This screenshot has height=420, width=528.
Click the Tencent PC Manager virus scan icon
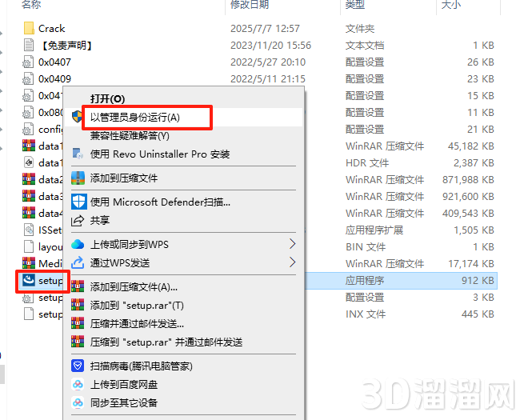[x=78, y=366]
